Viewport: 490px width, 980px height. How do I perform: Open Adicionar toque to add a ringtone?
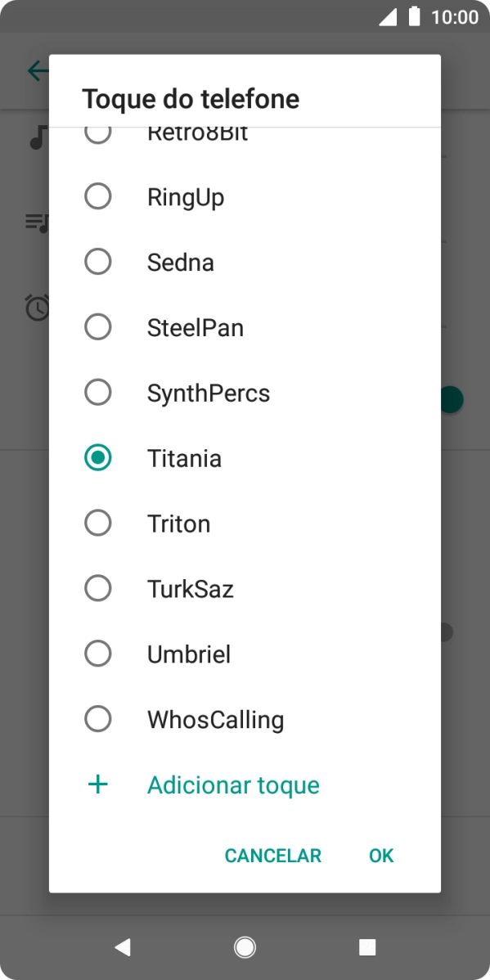pos(232,784)
